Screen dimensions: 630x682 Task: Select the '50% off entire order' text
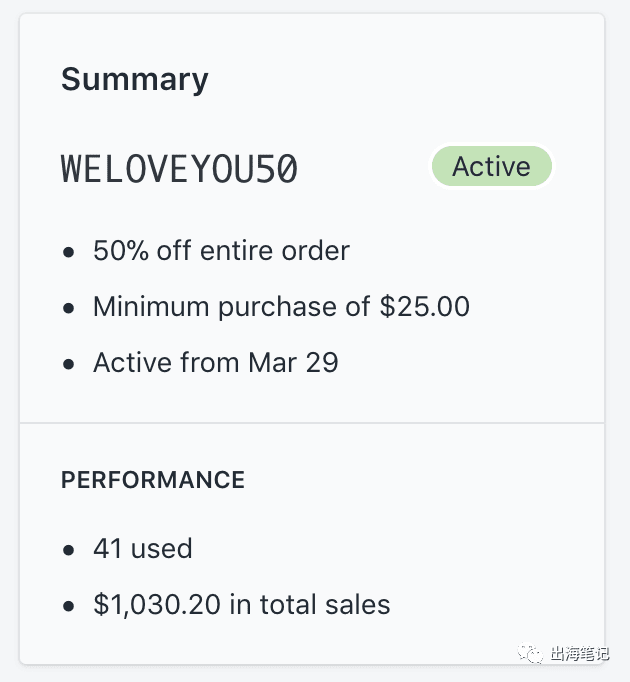221,250
